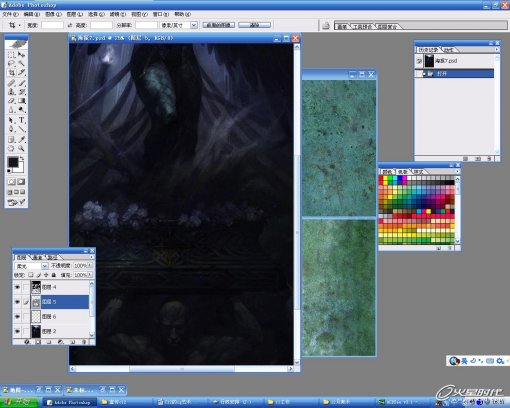Viewport: 510px width, 408px height.
Task: Select the Type tool
Action: point(21,120)
